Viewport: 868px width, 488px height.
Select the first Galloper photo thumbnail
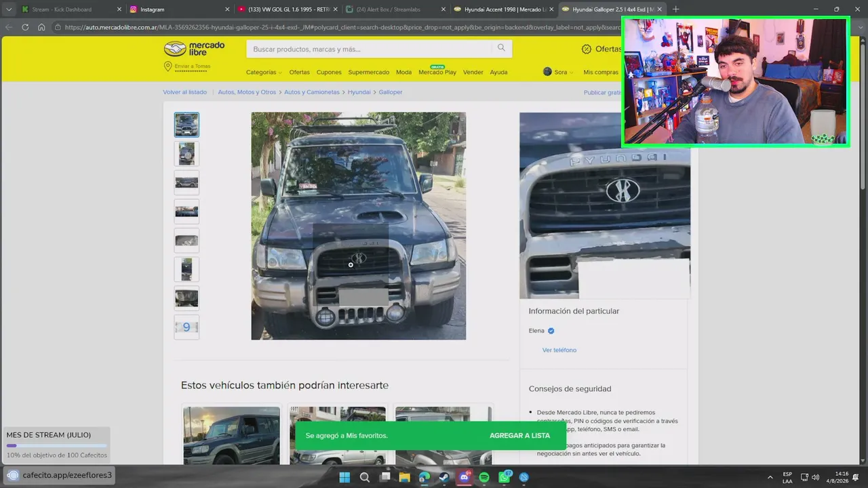(186, 125)
